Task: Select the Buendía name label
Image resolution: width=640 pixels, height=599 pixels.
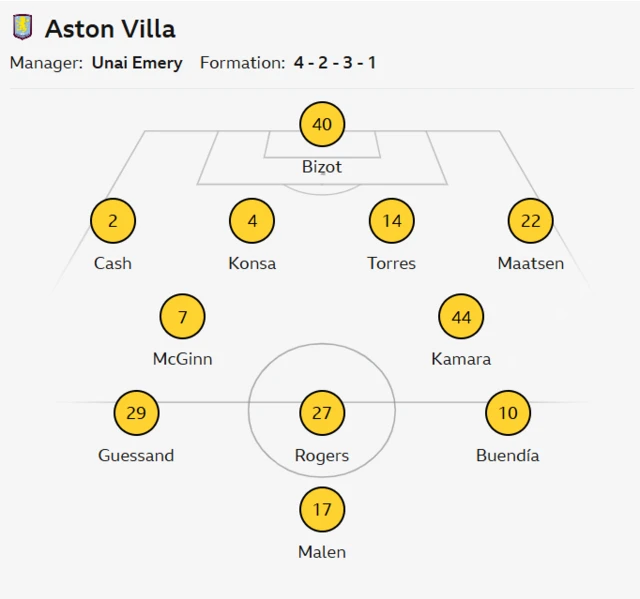Action: [x=508, y=455]
